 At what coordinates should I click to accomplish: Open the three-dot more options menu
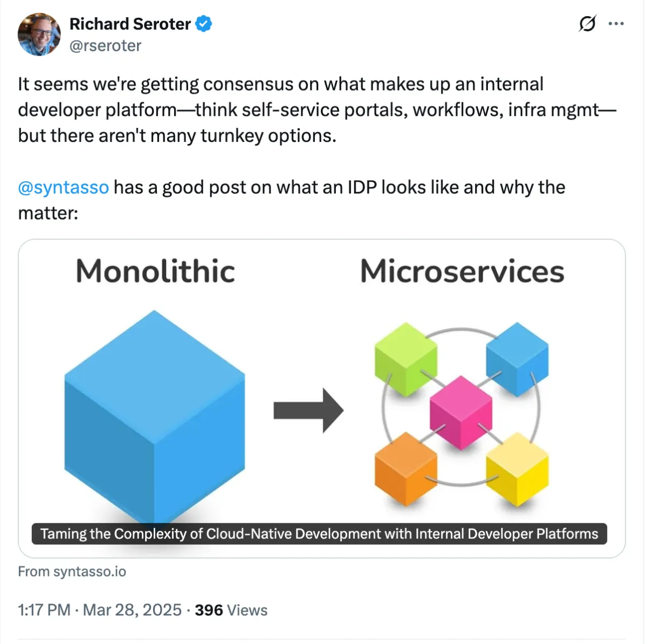616,24
